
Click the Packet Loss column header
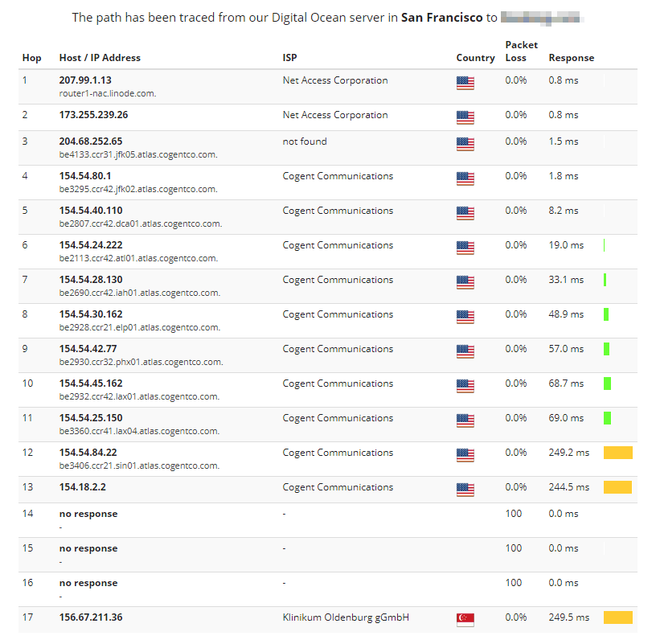pos(521,51)
